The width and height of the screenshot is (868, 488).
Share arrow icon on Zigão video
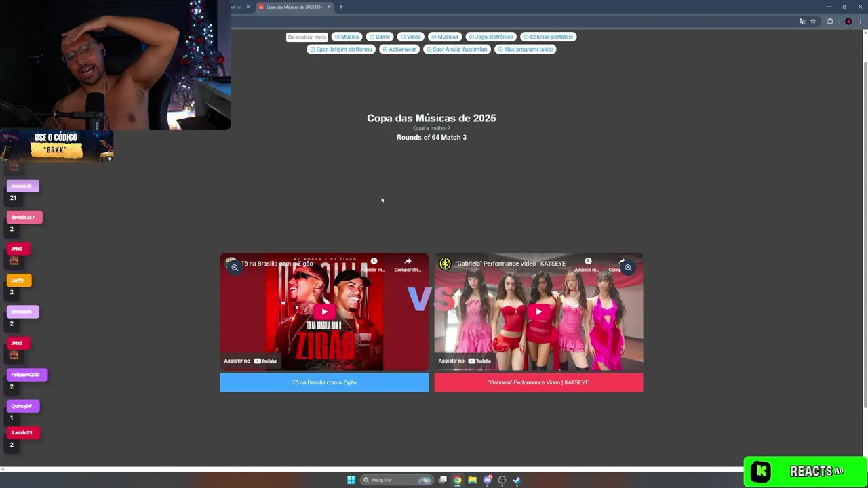(408, 261)
